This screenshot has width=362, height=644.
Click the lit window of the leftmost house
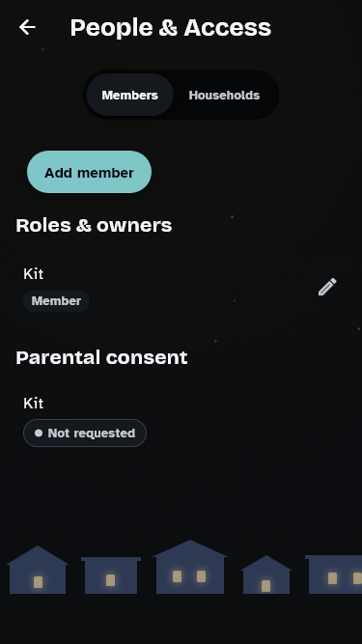coord(38,582)
